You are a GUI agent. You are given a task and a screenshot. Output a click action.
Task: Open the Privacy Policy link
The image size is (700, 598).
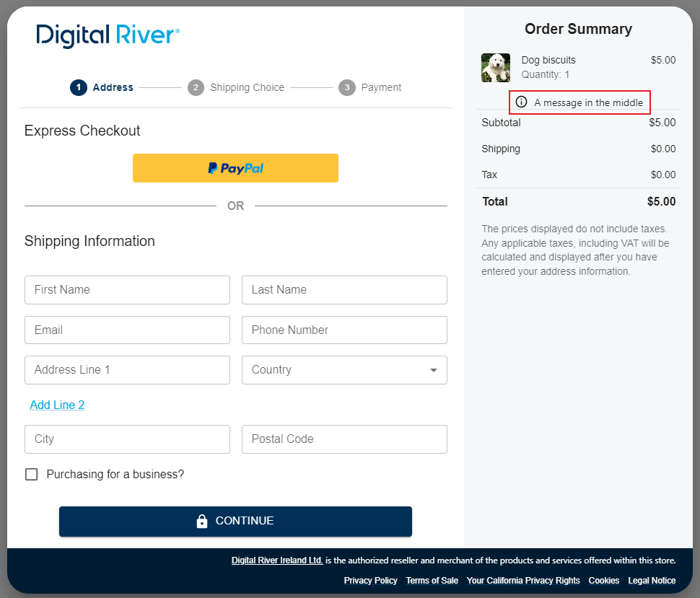[x=370, y=580]
